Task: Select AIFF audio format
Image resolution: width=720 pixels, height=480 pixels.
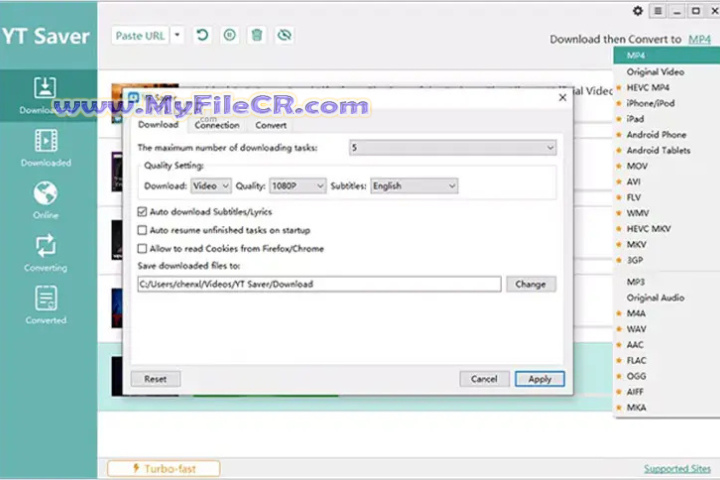Action: click(x=667, y=391)
